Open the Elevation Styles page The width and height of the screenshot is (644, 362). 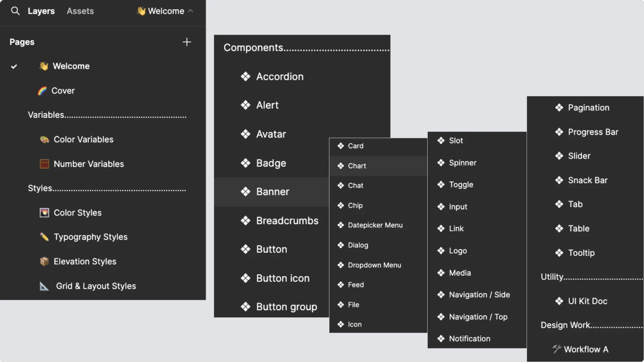coord(85,261)
